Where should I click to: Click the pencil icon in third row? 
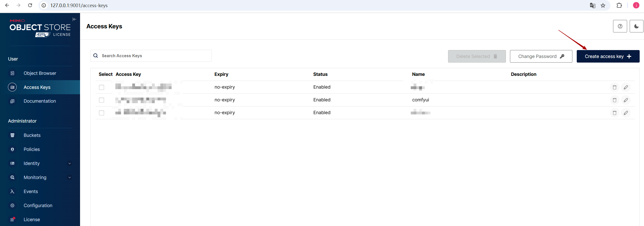pos(626,113)
